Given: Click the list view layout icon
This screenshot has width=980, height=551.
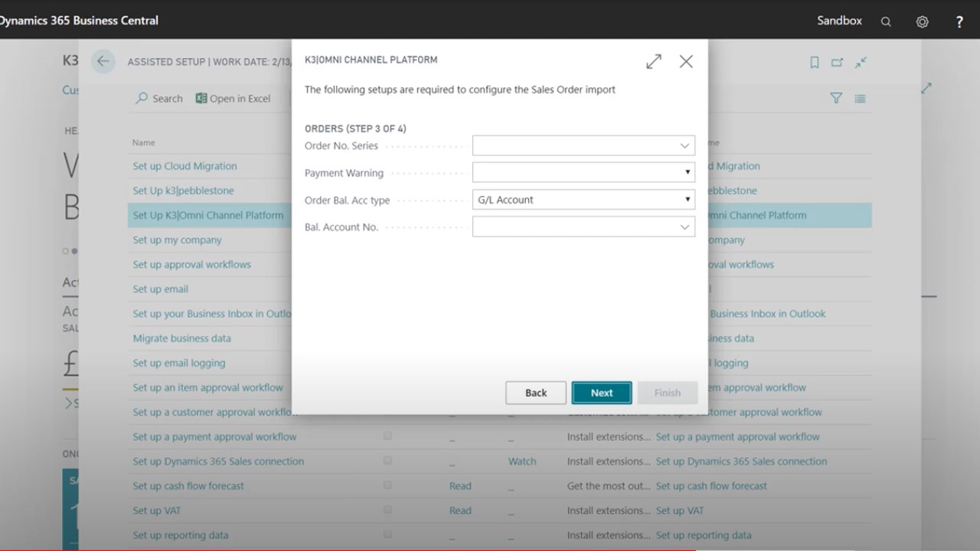Looking at the screenshot, I should coord(860,98).
